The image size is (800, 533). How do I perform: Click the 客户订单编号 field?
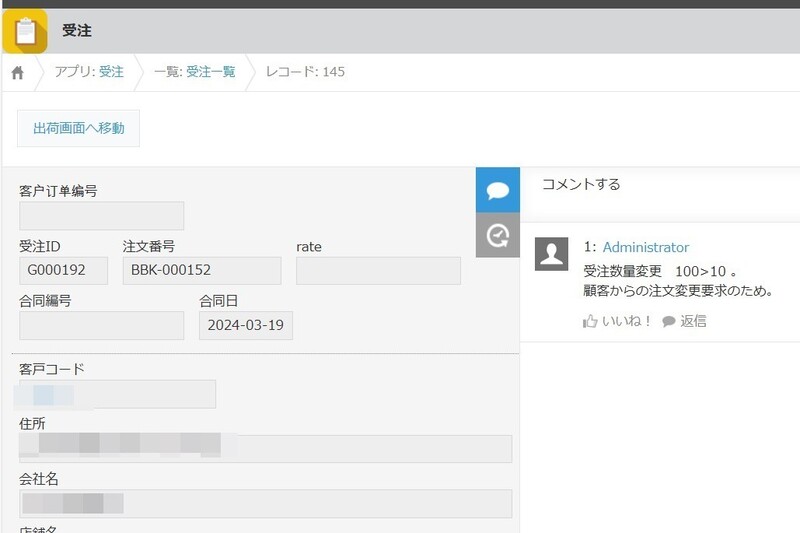tap(102, 216)
